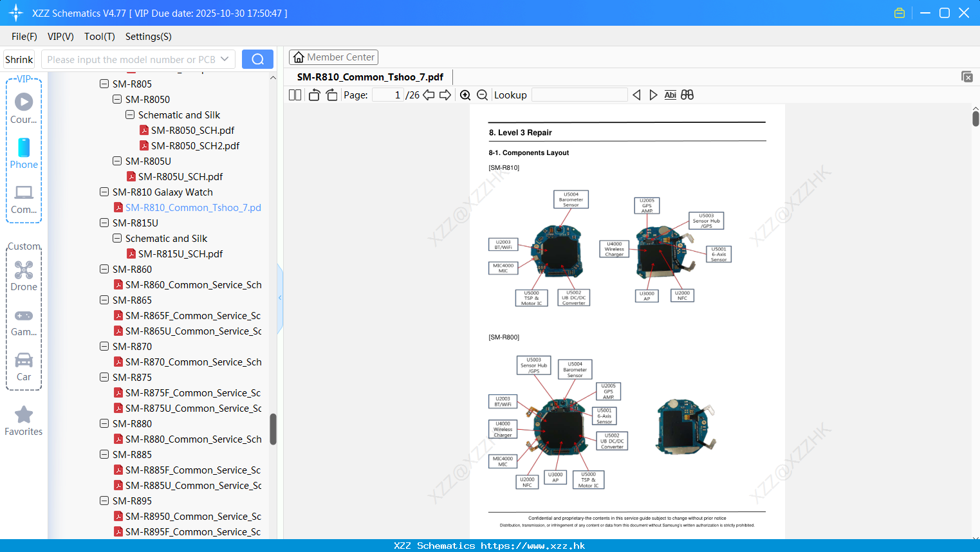The image size is (980, 552).
Task: Rotate page counterclockwise
Action: coord(314,95)
